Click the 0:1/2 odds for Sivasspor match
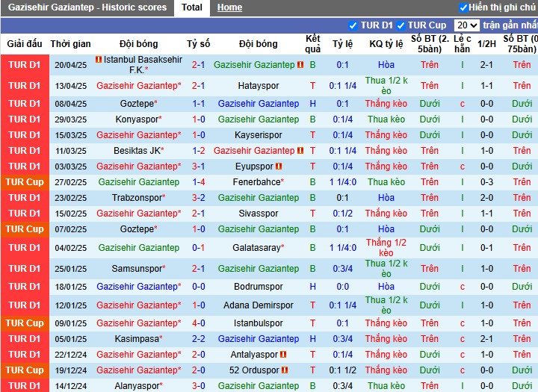 coord(343,214)
